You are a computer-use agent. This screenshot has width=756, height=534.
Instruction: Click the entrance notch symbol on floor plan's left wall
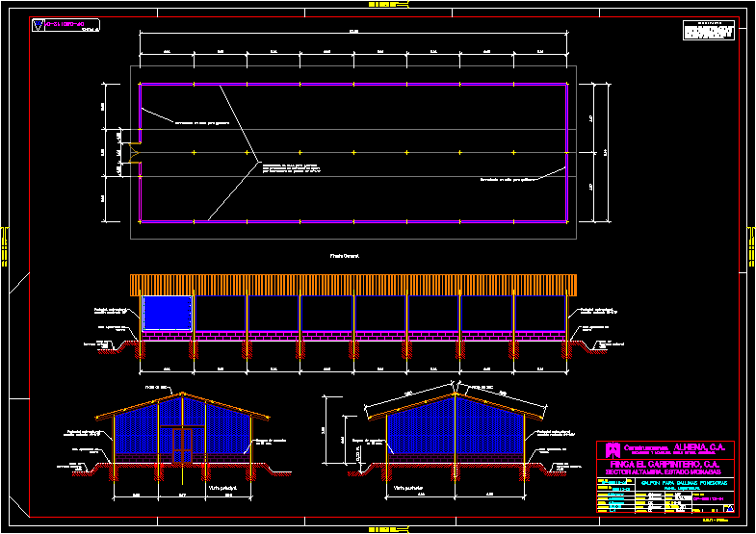pyautogui.click(x=135, y=153)
